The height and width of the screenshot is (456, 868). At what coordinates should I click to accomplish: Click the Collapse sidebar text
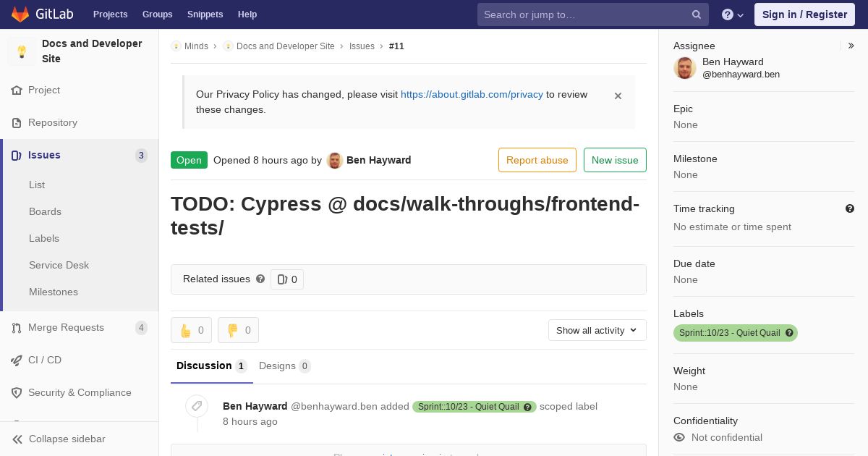point(67,439)
